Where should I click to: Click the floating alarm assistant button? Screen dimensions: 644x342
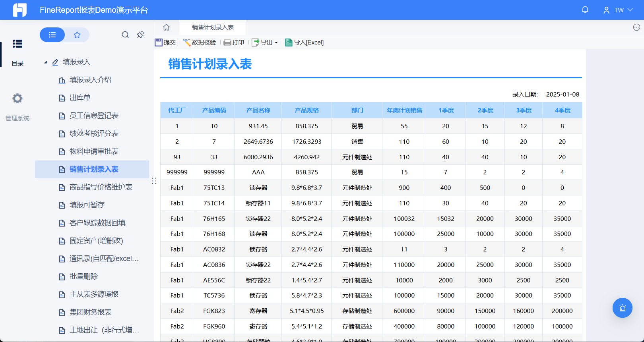(622, 308)
